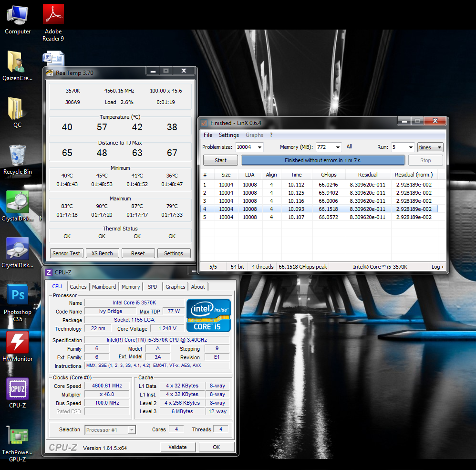The height and width of the screenshot is (470, 476).
Task: Click the Sensor Test button in RealTemp
Action: [x=67, y=253]
